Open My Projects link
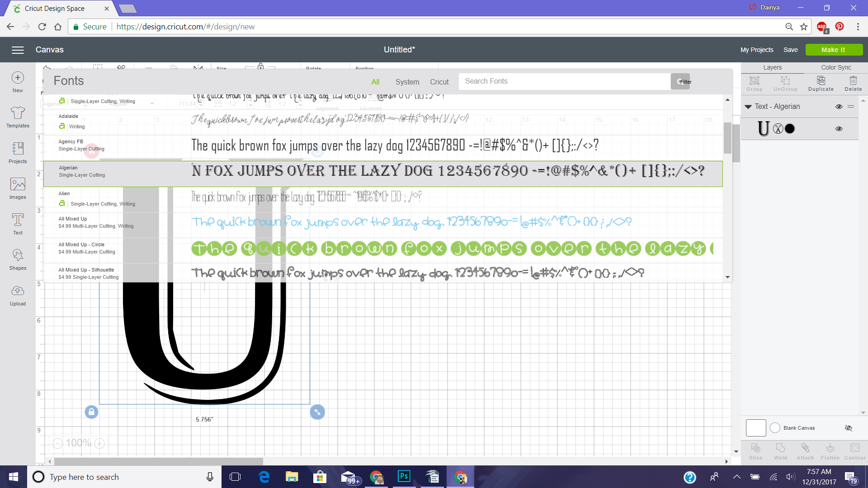Screen dimensions: 868x488 click(757, 50)
